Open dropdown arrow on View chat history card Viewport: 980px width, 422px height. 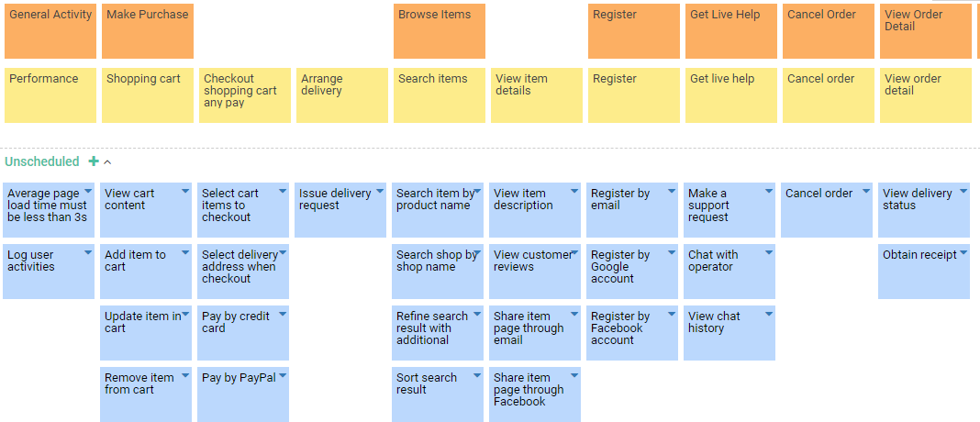769,315
